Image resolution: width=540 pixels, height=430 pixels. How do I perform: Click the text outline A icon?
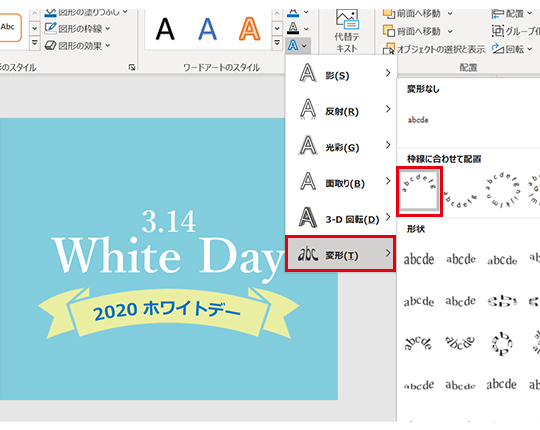(293, 28)
